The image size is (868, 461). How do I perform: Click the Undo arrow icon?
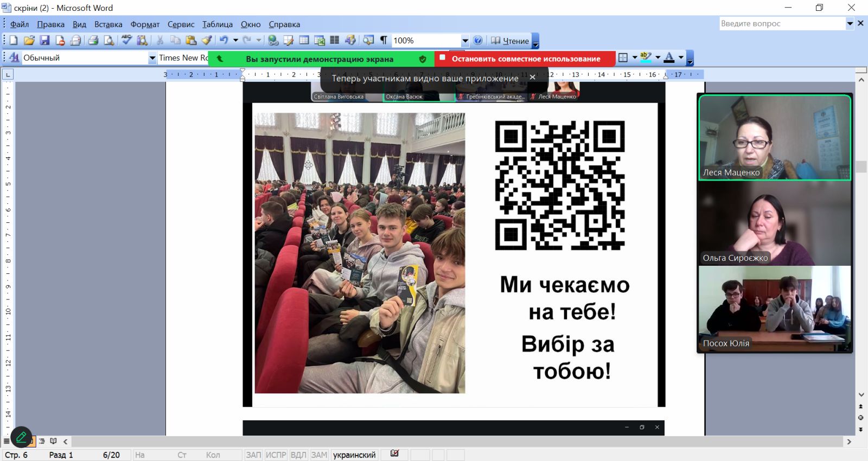click(x=223, y=41)
